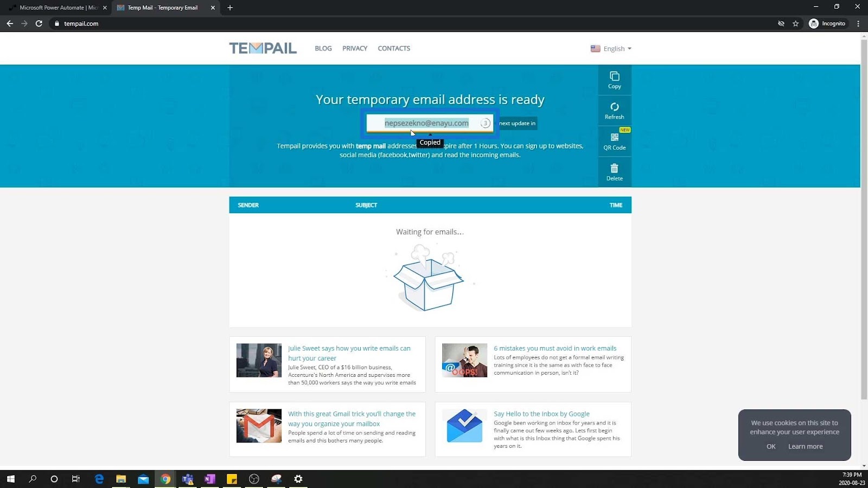Open the BLOG page

coord(323,48)
